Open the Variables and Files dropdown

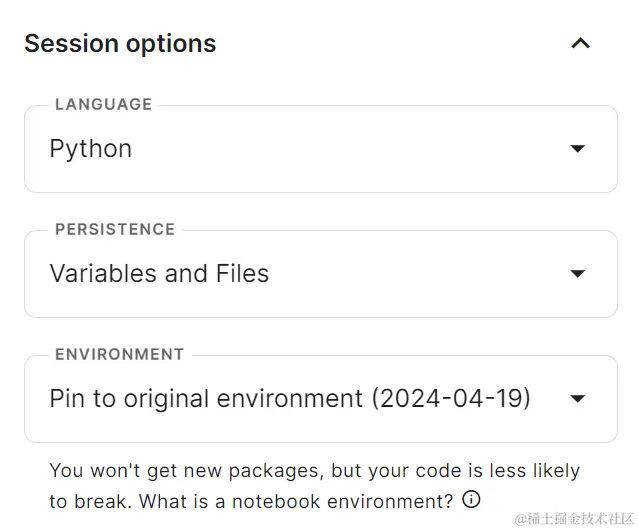click(320, 274)
